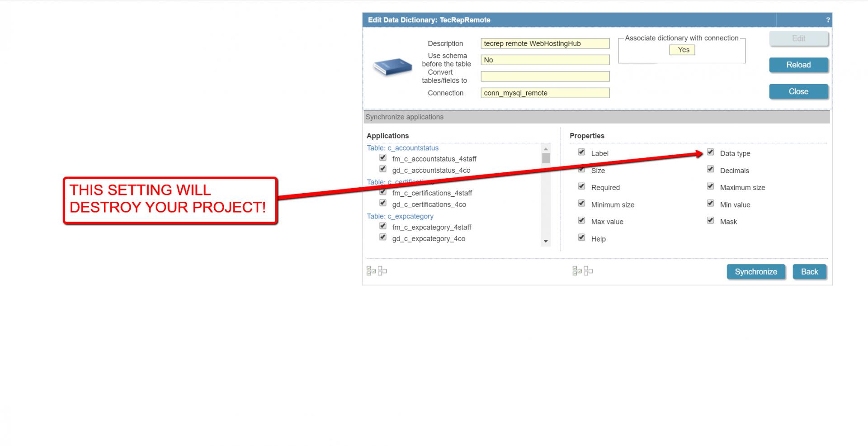Uncheck the Size property checkbox

pos(582,170)
